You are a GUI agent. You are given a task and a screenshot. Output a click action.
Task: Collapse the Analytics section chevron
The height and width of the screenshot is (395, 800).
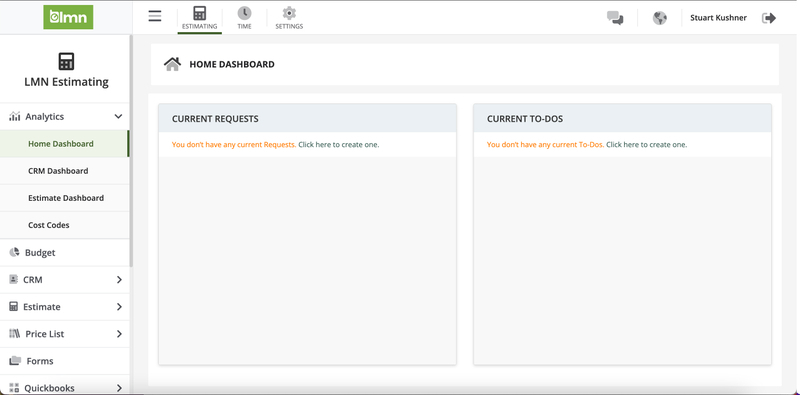coord(118,116)
